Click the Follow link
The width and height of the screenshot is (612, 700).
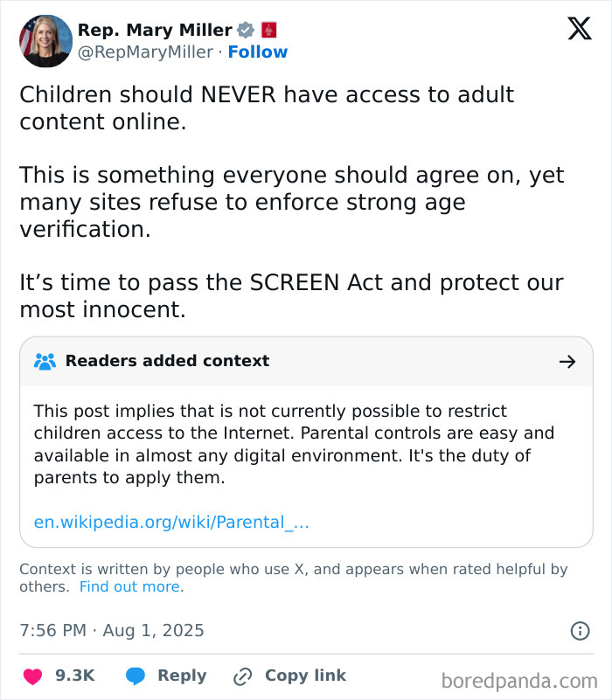pos(258,52)
